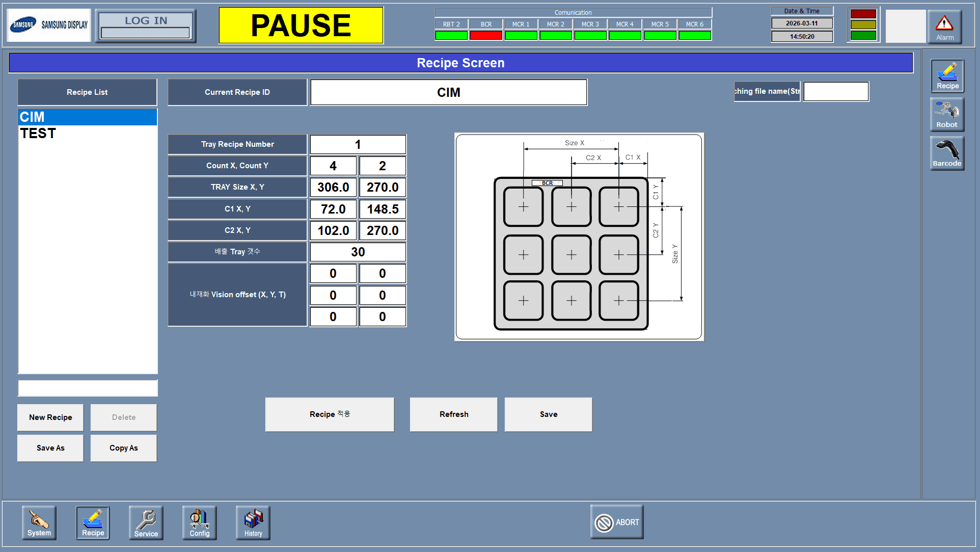Screen dimensions: 980x552
Task: Open the Barcode scanner icon
Action: [x=947, y=153]
